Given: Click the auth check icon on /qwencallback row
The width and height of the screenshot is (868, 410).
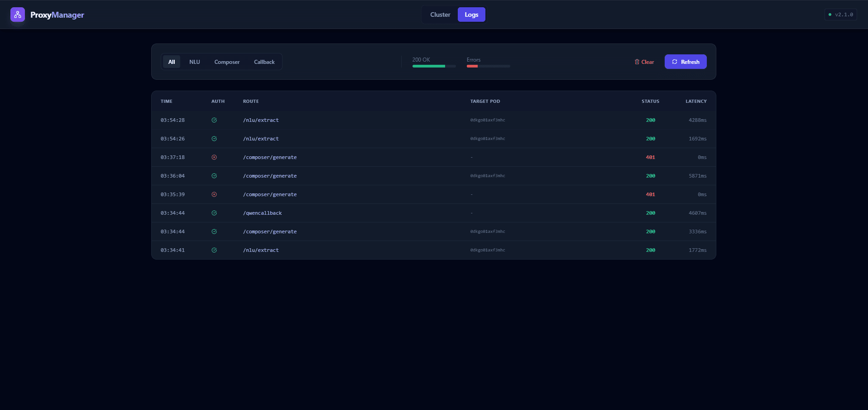Looking at the screenshot, I should (x=214, y=213).
